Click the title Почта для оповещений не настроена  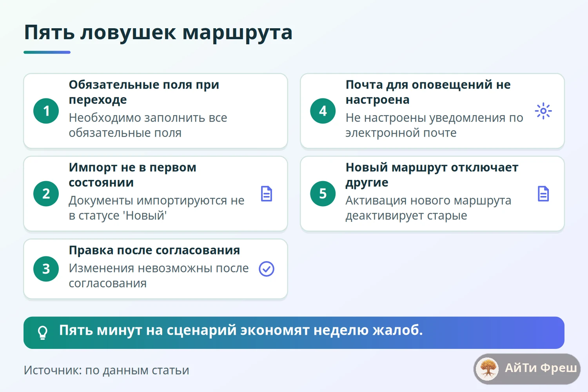tap(428, 92)
